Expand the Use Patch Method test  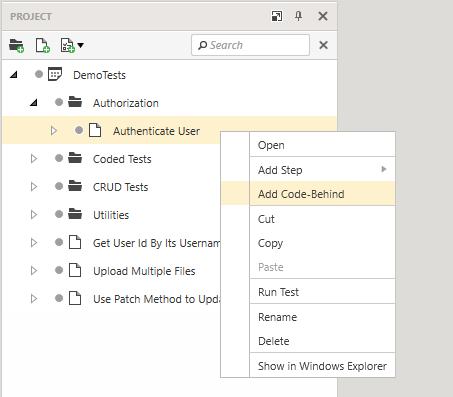click(34, 299)
